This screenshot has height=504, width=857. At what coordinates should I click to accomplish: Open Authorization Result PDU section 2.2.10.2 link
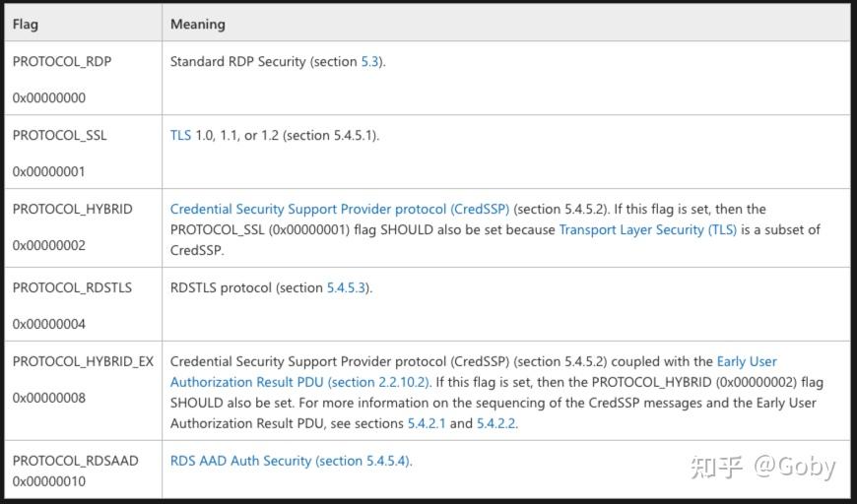click(298, 383)
